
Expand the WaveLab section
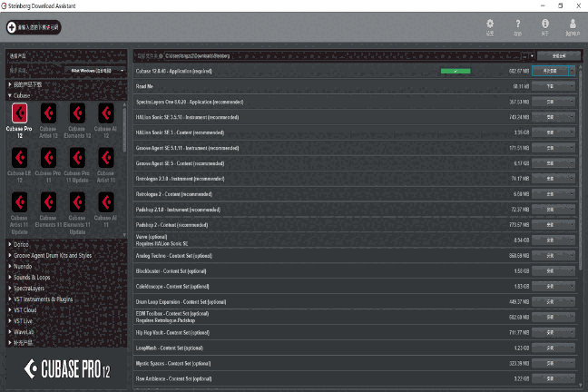pos(10,331)
